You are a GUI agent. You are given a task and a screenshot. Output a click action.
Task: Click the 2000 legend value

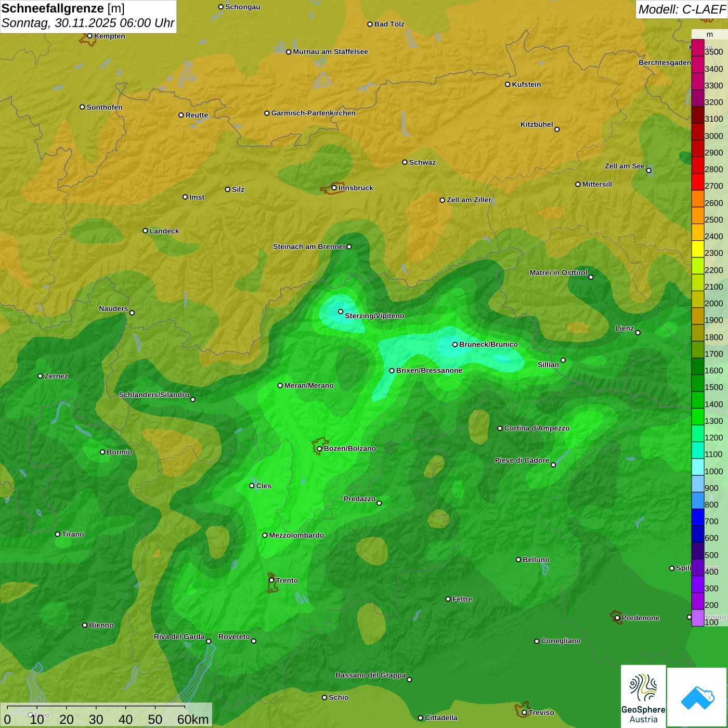[x=713, y=303]
